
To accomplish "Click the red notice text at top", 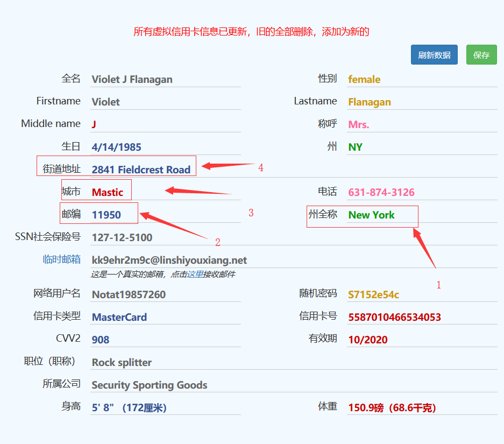I will [251, 32].
